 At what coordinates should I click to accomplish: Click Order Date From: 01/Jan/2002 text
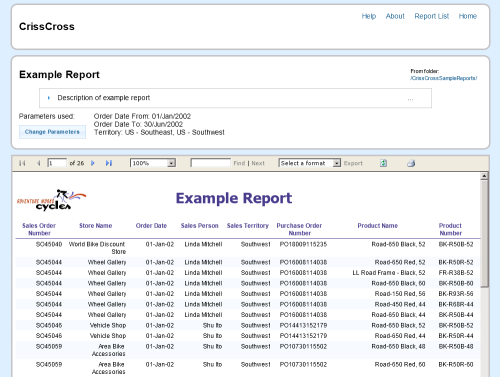click(x=142, y=116)
